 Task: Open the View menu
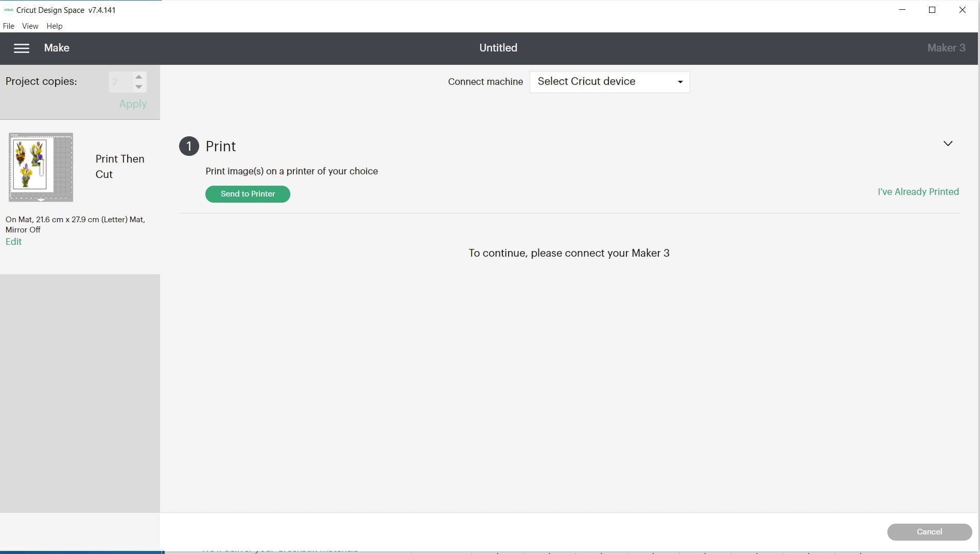pos(30,26)
